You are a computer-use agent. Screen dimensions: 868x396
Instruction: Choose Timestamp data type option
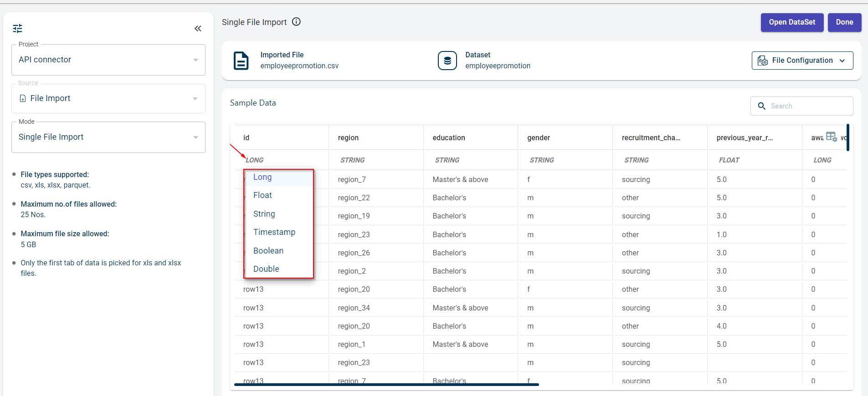coord(274,232)
